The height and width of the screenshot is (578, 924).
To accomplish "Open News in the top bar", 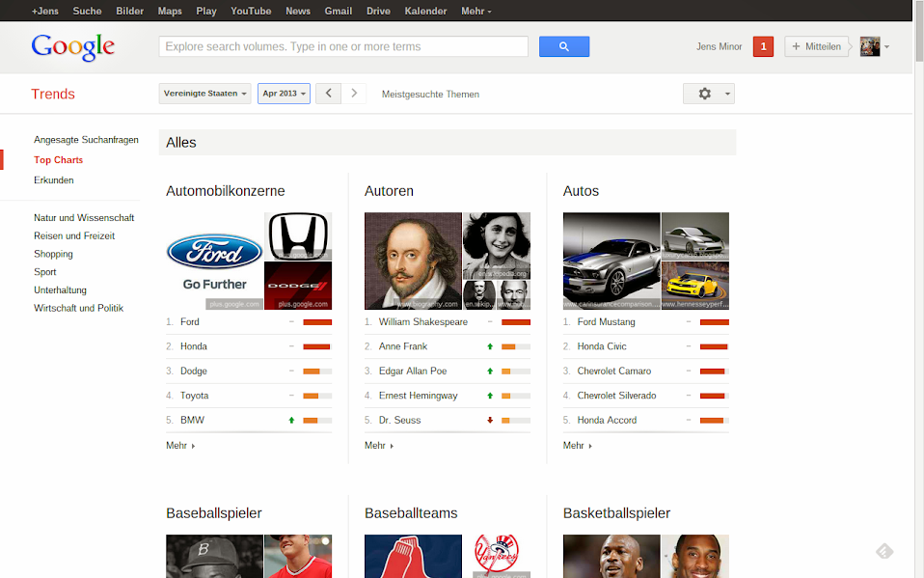I will tap(298, 11).
